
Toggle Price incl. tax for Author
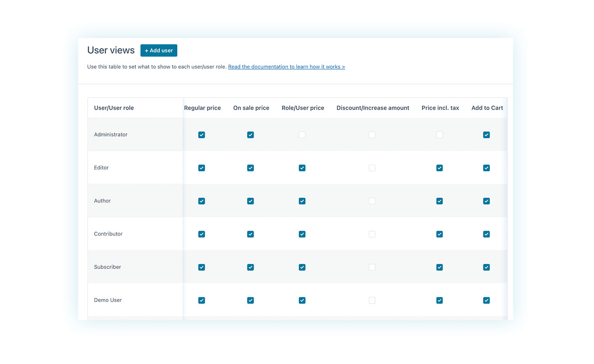[x=440, y=201]
